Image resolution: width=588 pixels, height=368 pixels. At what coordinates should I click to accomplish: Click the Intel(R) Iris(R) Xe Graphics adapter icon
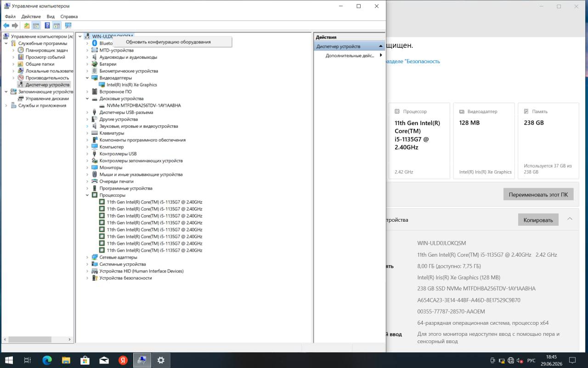pyautogui.click(x=102, y=85)
